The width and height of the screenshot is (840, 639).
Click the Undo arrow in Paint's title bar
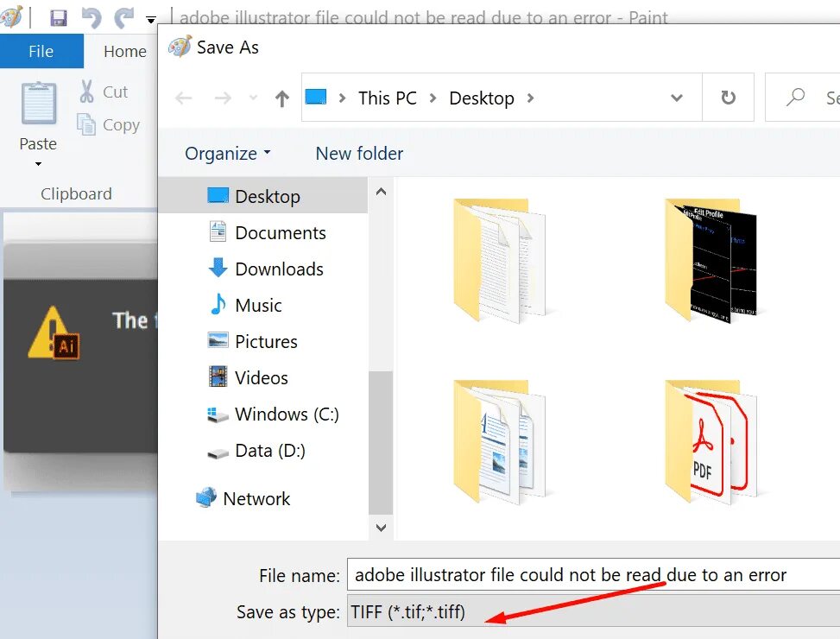pyautogui.click(x=92, y=17)
